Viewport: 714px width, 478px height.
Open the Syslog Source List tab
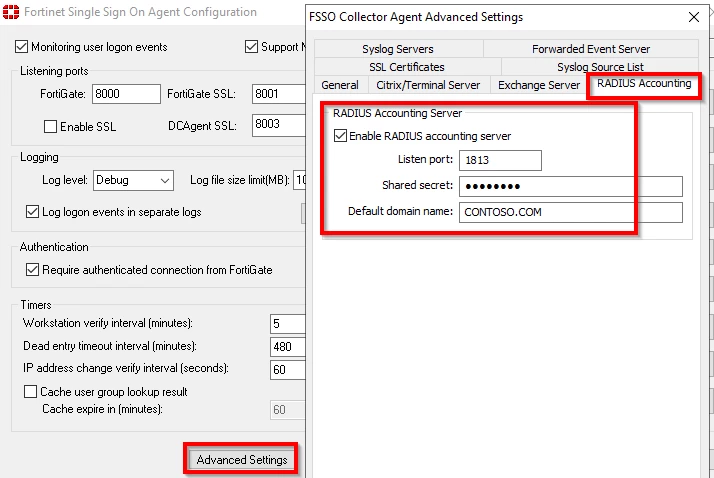tap(600, 67)
